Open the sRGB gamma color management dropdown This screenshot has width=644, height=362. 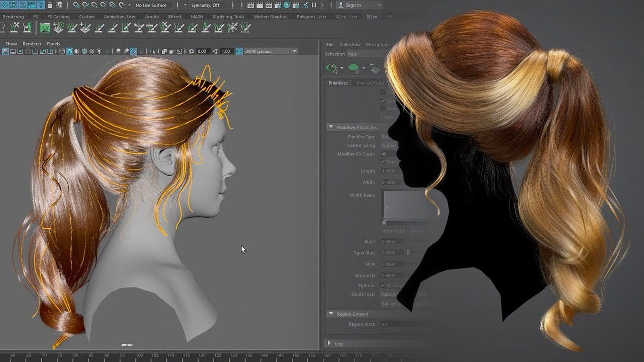[x=294, y=52]
